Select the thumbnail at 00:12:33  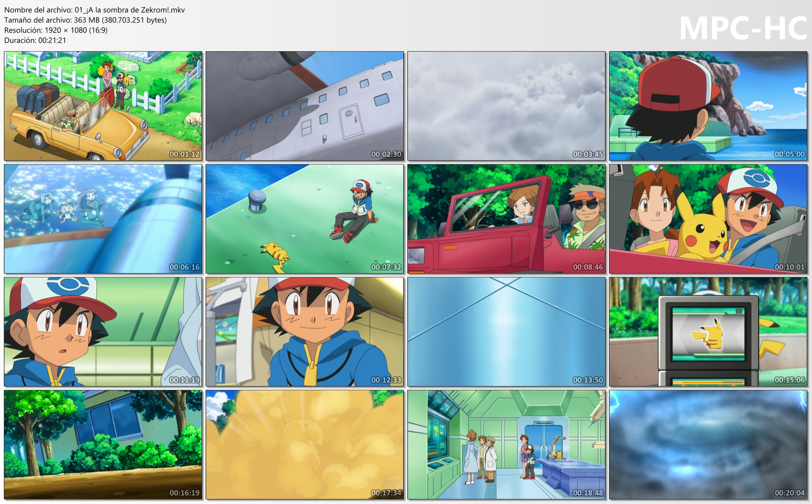coord(305,332)
